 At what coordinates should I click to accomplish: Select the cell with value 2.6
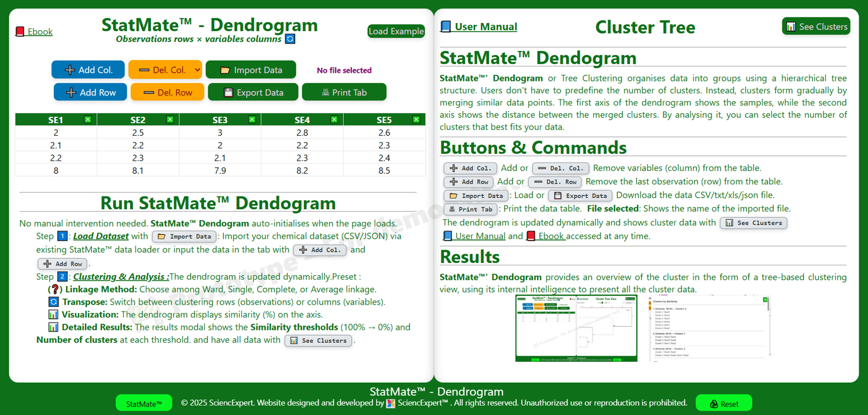click(x=384, y=132)
